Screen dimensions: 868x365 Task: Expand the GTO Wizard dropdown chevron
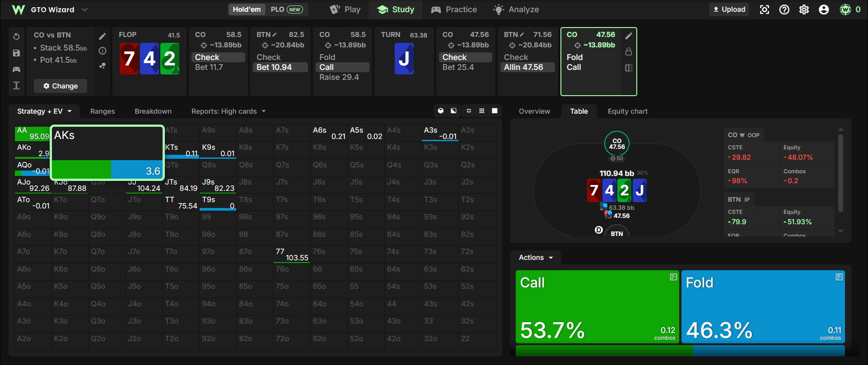[84, 9]
